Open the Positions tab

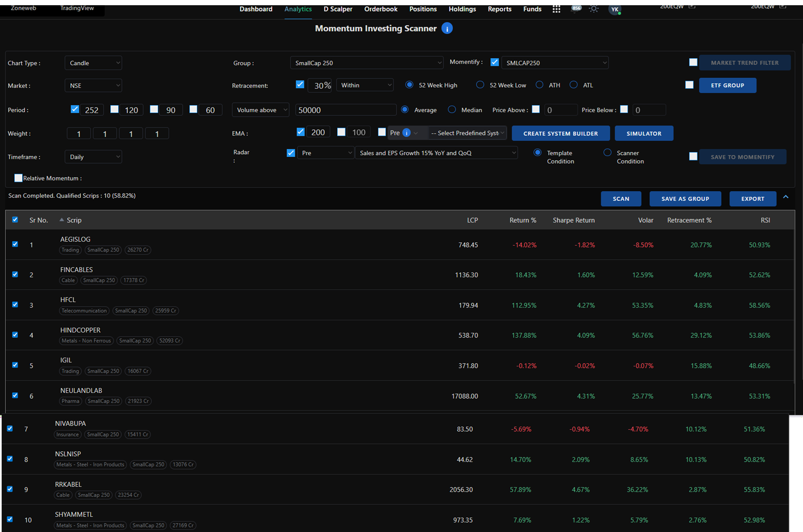423,9
